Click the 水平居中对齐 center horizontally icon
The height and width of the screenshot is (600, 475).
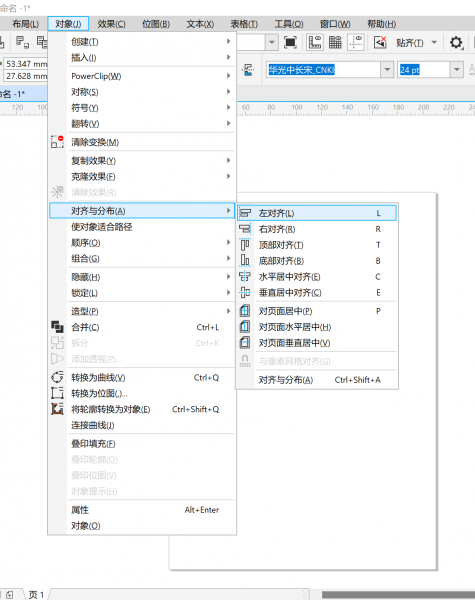245,277
